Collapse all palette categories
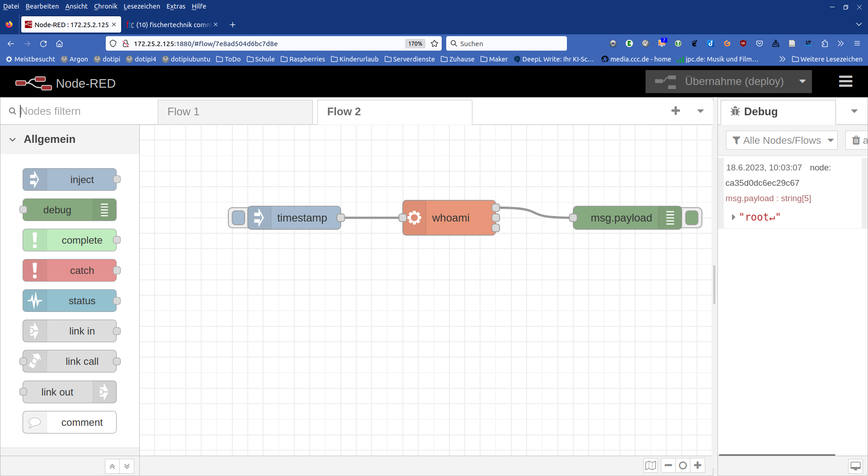This screenshot has width=868, height=476. pyautogui.click(x=112, y=466)
